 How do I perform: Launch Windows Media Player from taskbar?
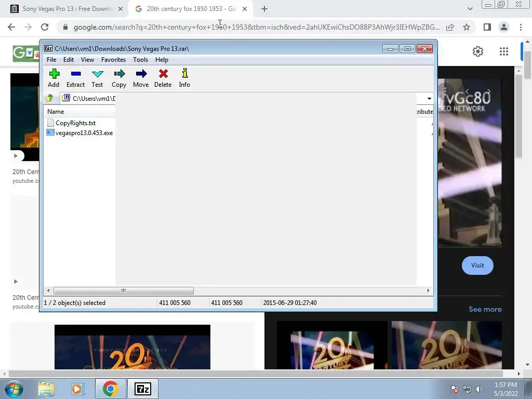coord(77,389)
